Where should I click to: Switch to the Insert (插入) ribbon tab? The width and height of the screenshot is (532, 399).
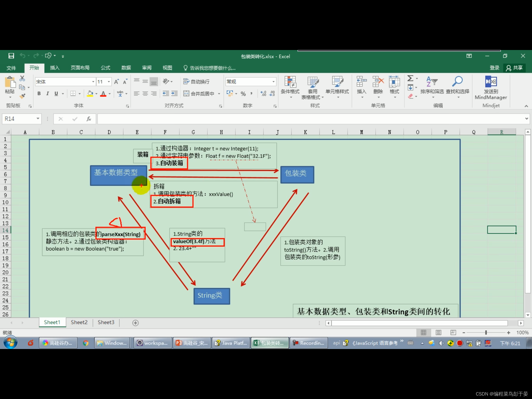tap(55, 68)
